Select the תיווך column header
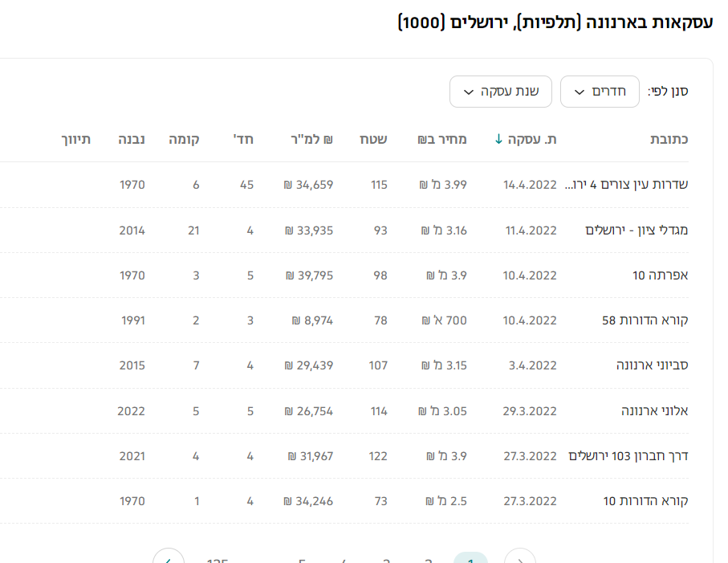728x563 pixels. (76, 140)
